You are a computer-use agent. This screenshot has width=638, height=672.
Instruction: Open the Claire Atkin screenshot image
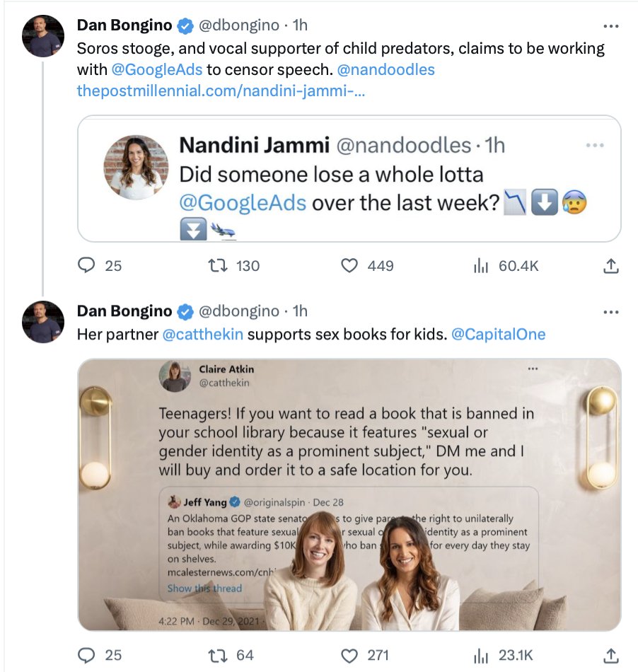(x=348, y=494)
